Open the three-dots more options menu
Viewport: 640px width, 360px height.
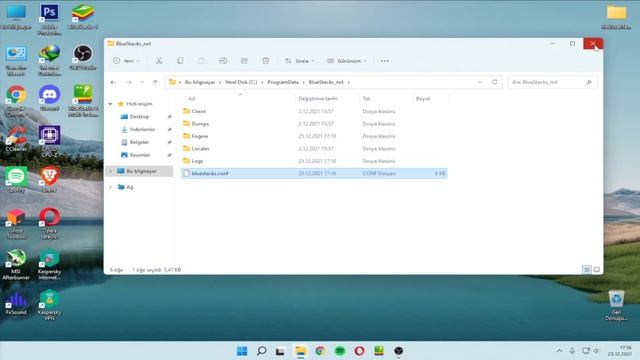384,61
